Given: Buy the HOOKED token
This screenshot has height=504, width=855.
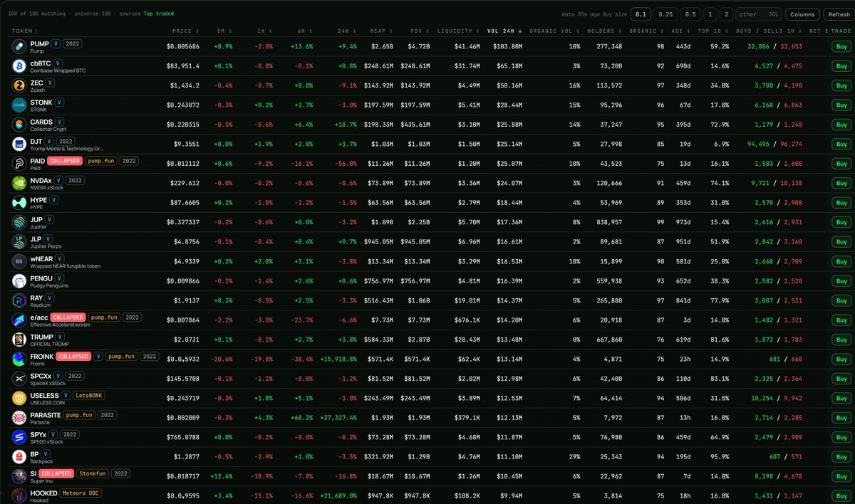Looking at the screenshot, I should pos(841,495).
